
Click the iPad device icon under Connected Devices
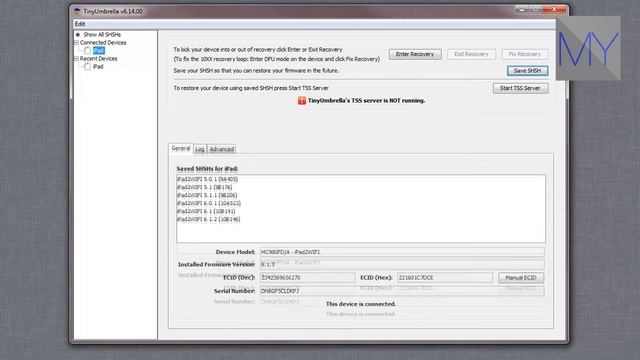coord(87,51)
